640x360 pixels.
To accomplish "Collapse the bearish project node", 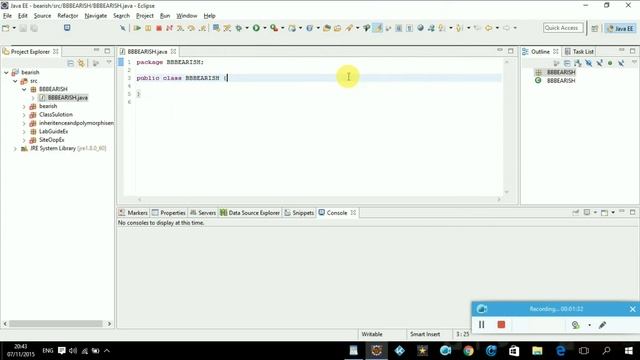I will [6, 72].
